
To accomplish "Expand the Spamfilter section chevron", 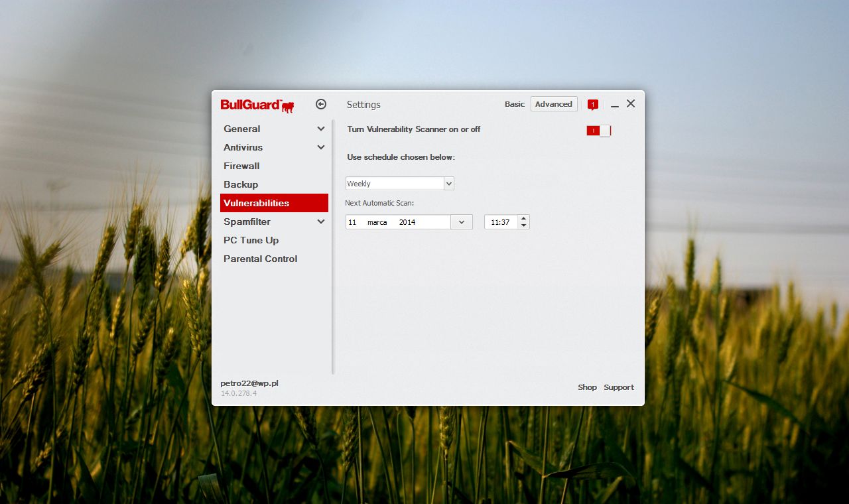I will [x=321, y=221].
